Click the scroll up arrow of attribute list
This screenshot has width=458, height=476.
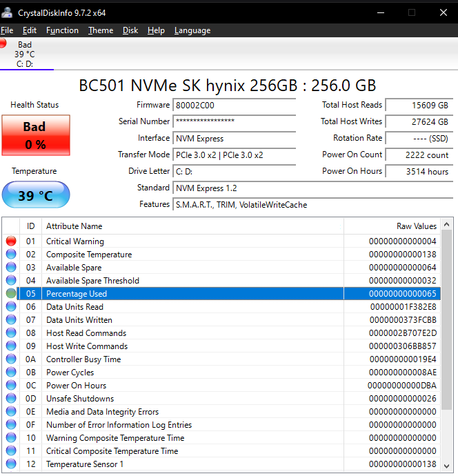click(446, 225)
